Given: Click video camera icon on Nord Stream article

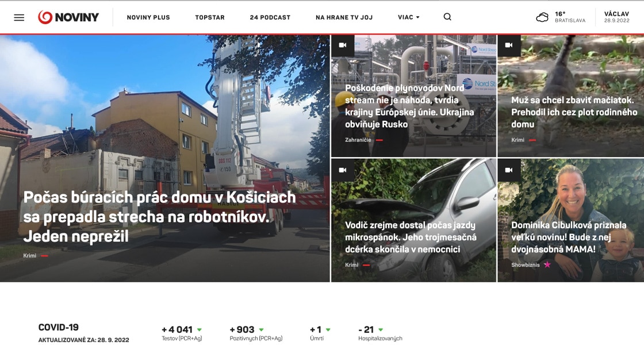Looking at the screenshot, I should point(343,45).
